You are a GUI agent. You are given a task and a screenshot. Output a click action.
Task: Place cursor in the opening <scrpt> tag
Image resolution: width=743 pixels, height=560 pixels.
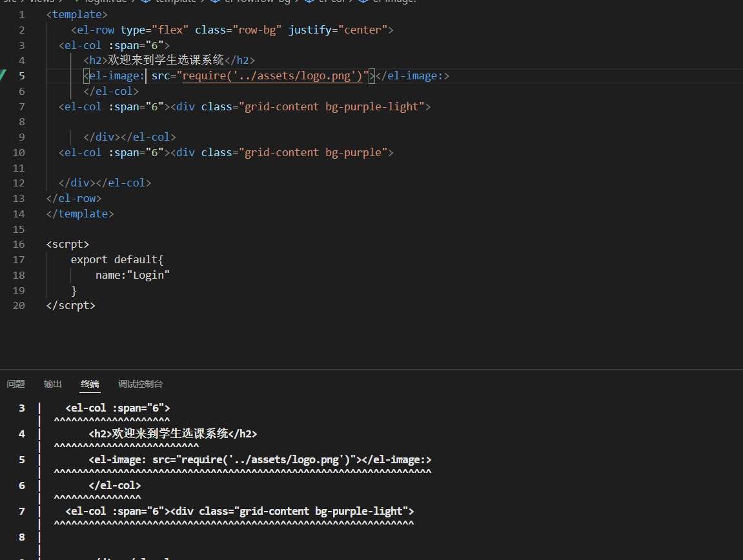(68, 244)
